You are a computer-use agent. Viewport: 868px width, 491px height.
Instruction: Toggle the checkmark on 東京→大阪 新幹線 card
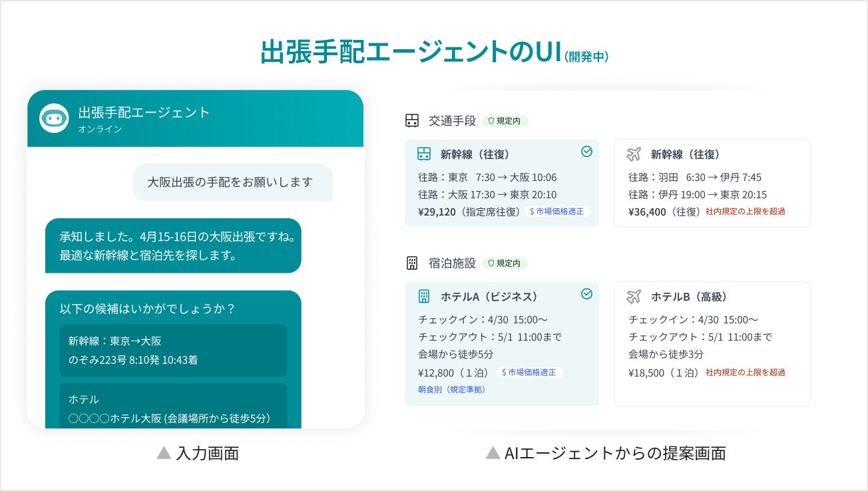click(586, 152)
